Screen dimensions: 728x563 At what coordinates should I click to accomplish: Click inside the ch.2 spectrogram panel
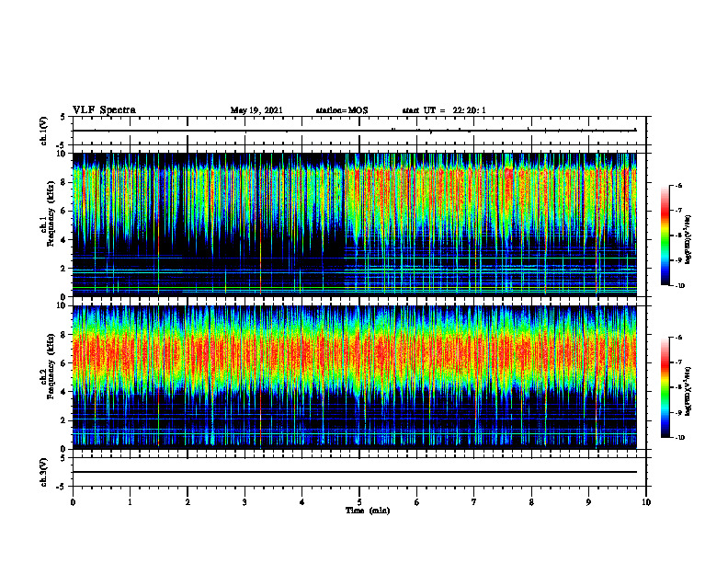[x=355, y=377]
